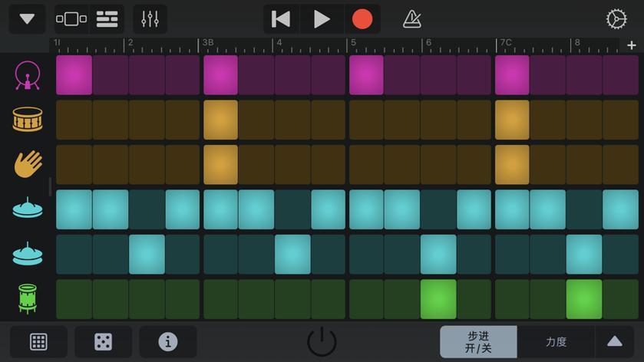Enable the first snare drum step

pos(74,120)
